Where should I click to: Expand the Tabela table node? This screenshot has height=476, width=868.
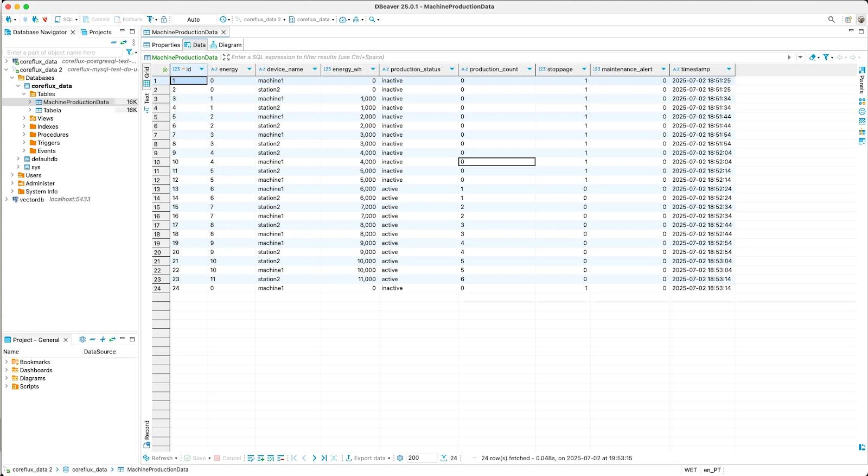pos(30,110)
